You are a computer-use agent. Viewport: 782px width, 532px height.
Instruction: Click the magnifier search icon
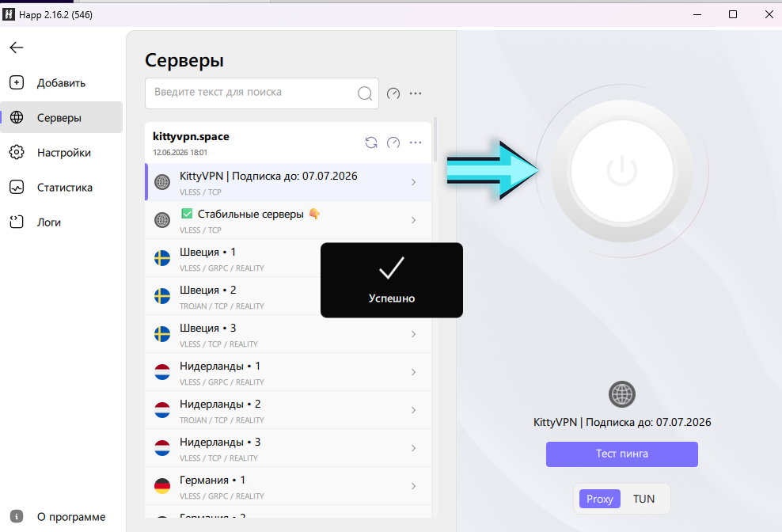click(x=365, y=93)
